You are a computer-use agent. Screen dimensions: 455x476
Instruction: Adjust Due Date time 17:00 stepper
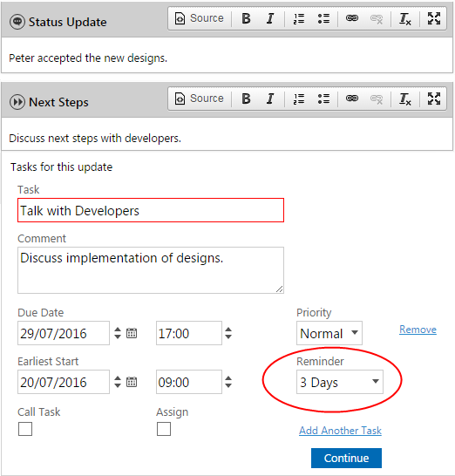click(228, 333)
